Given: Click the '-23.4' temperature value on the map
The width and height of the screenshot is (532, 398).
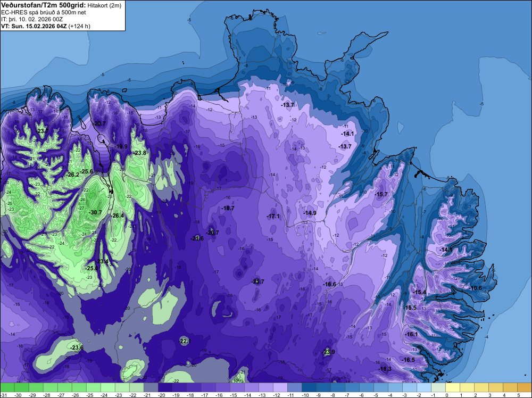Looking at the screenshot, I should (102, 261).
